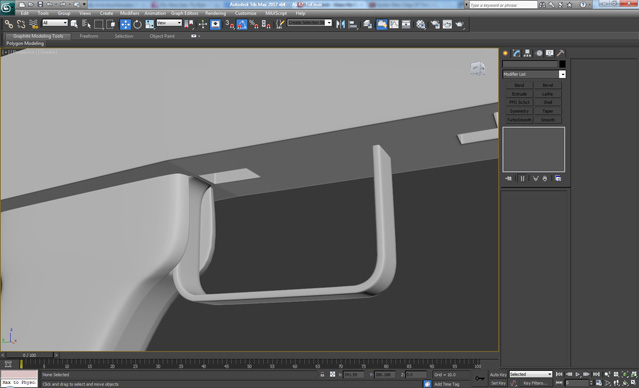Switch to the Object Paint ribbon tab

coord(162,36)
